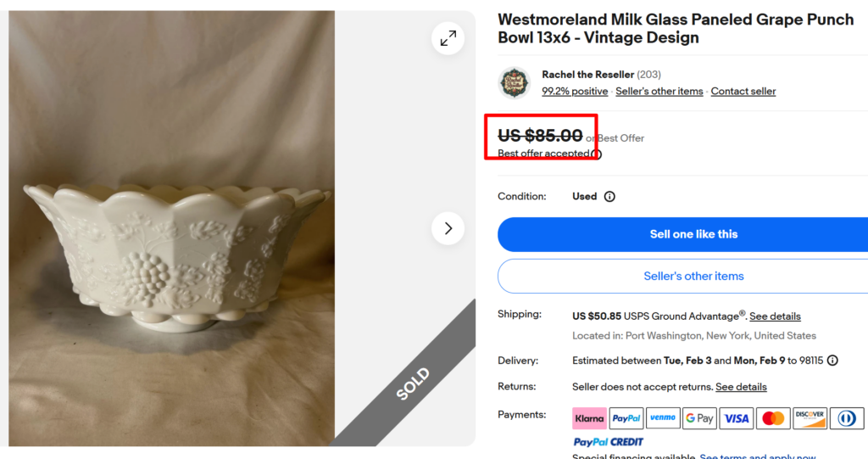Open the Condition info icon next to Used
Image resolution: width=868 pixels, height=459 pixels.
pos(609,197)
